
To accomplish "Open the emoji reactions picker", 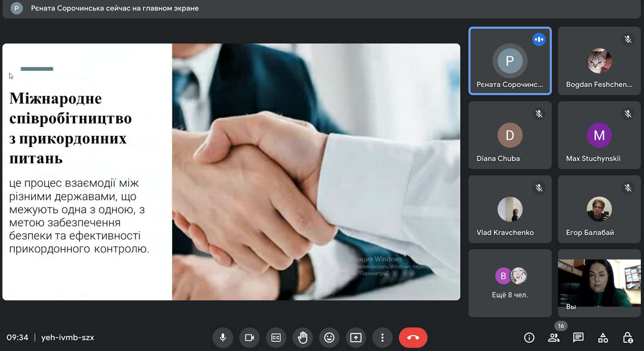I will tap(329, 338).
